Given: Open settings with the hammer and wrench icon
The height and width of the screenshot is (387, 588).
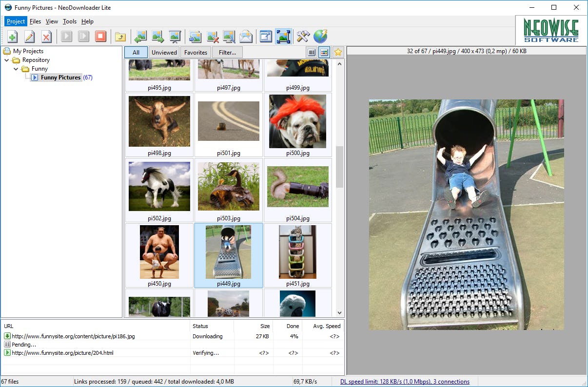Looking at the screenshot, I should pos(303,37).
